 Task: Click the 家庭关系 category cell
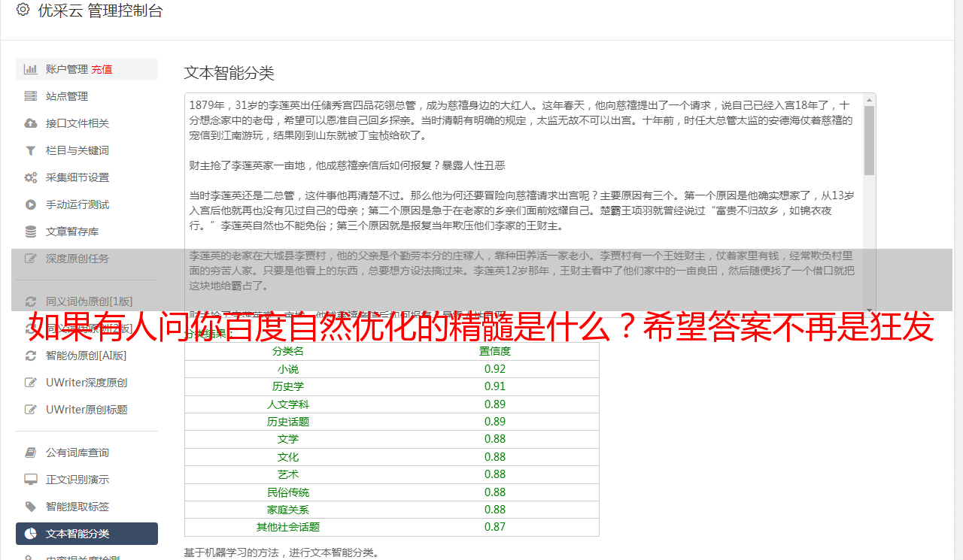coord(288,510)
